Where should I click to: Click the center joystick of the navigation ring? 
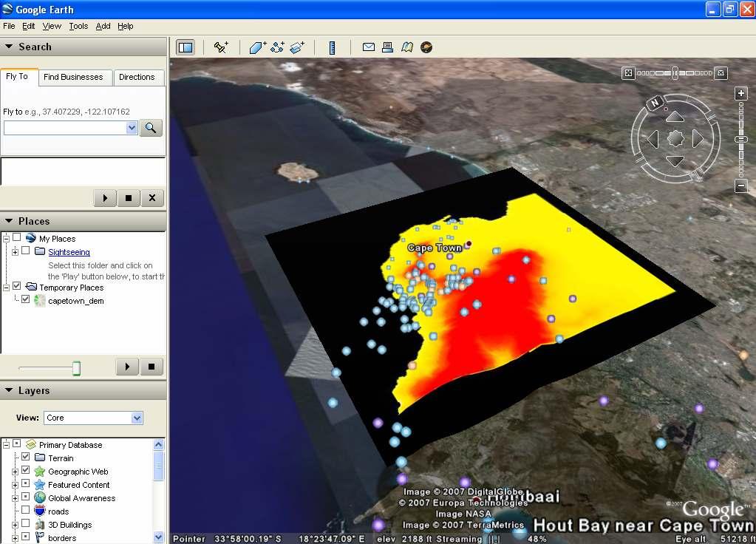click(675, 139)
